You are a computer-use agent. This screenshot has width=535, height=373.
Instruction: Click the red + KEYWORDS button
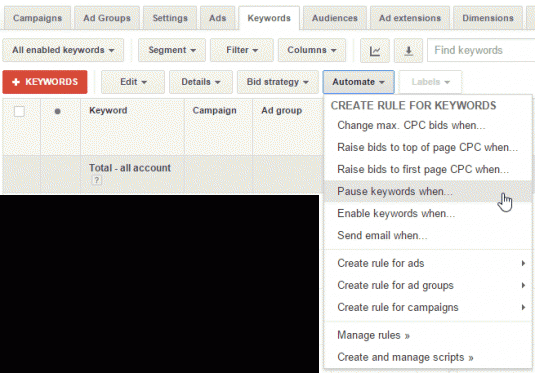click(45, 82)
